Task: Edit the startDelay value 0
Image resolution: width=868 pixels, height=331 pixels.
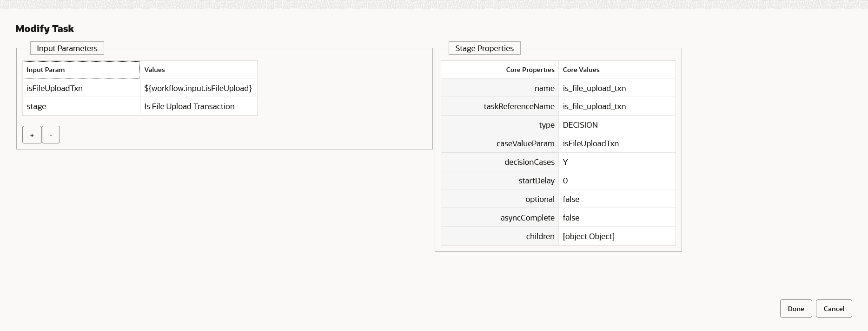Action: pos(616,181)
